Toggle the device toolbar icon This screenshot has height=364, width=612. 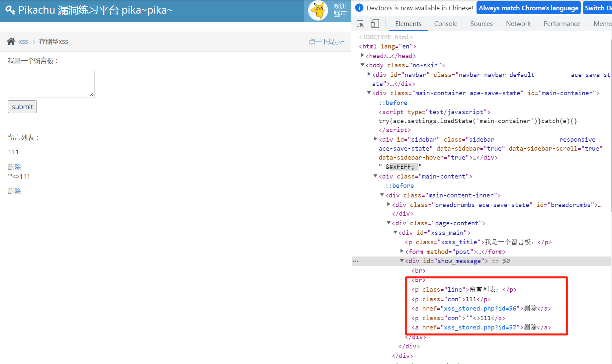click(x=375, y=24)
